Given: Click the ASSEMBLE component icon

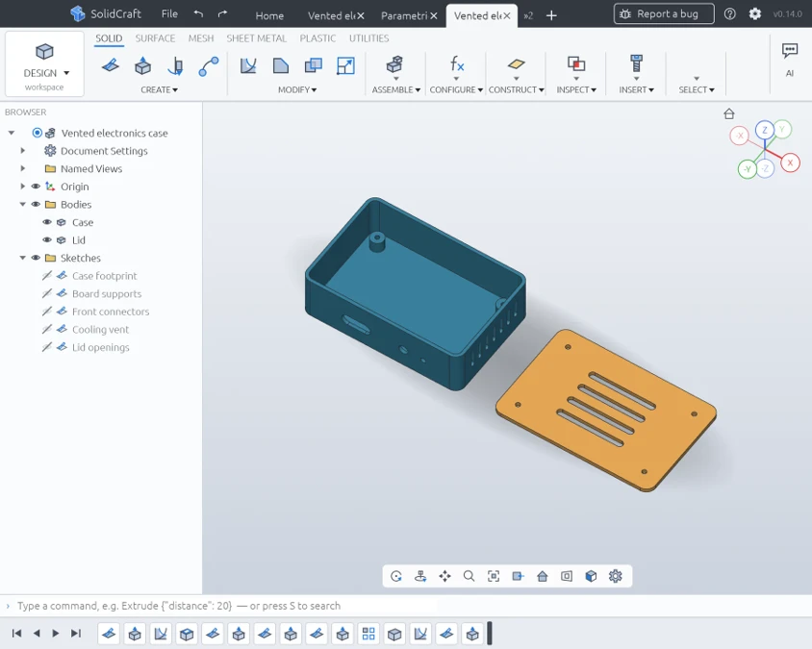Looking at the screenshot, I should (x=394, y=64).
